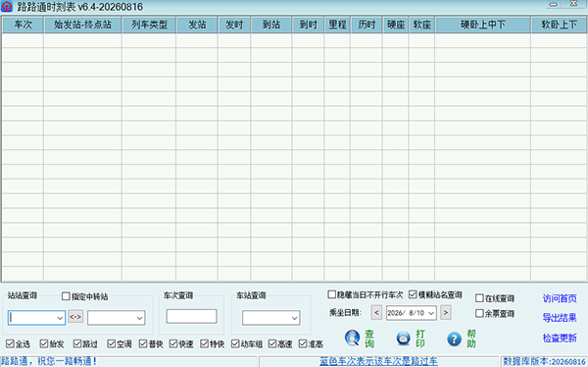This screenshot has height=367, width=588.
Task: Click the 查询 magnifier search icon
Action: coord(352,339)
